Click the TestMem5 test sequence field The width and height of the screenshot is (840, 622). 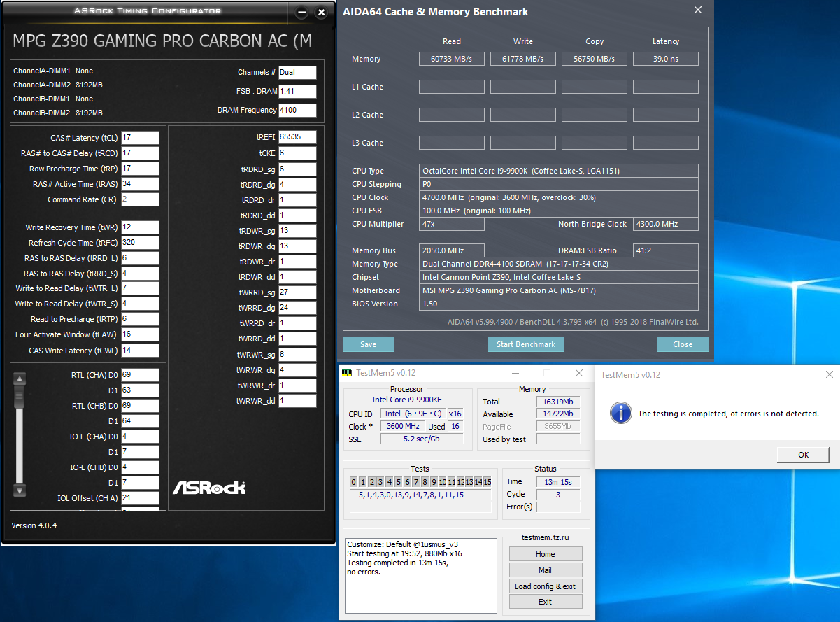click(420, 495)
